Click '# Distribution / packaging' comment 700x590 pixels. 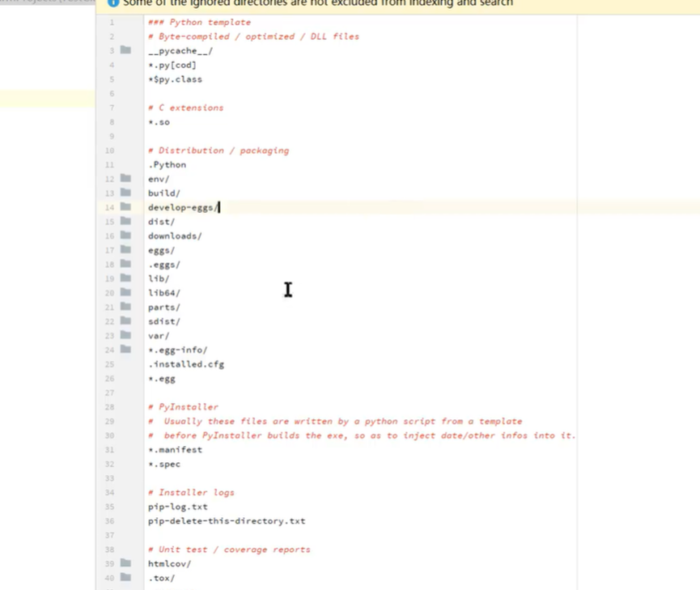[x=218, y=151]
